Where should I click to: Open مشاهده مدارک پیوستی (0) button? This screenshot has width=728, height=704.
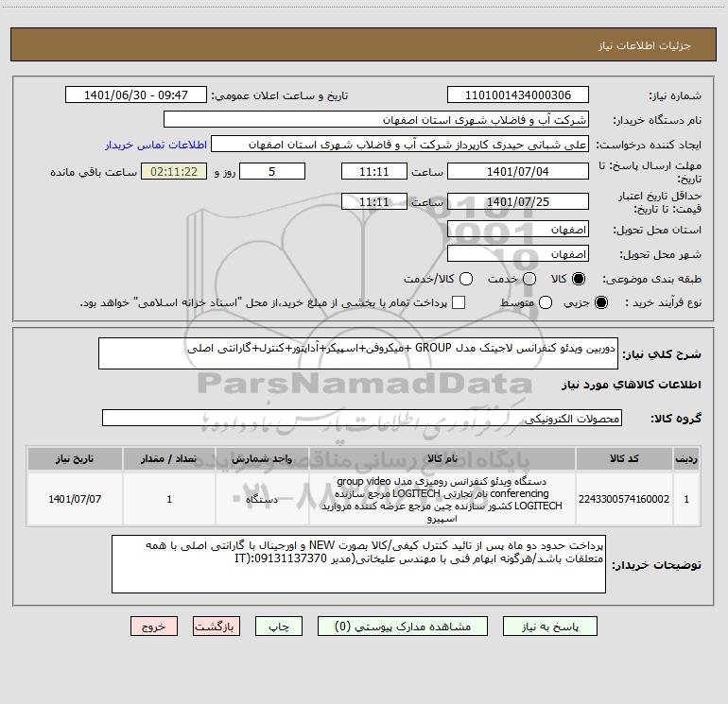point(403,627)
